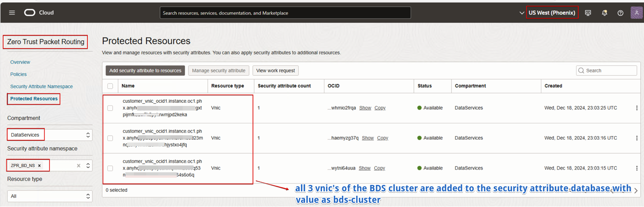Click the Manage security attribute button
Screen dimensions: 644x207
tap(219, 70)
